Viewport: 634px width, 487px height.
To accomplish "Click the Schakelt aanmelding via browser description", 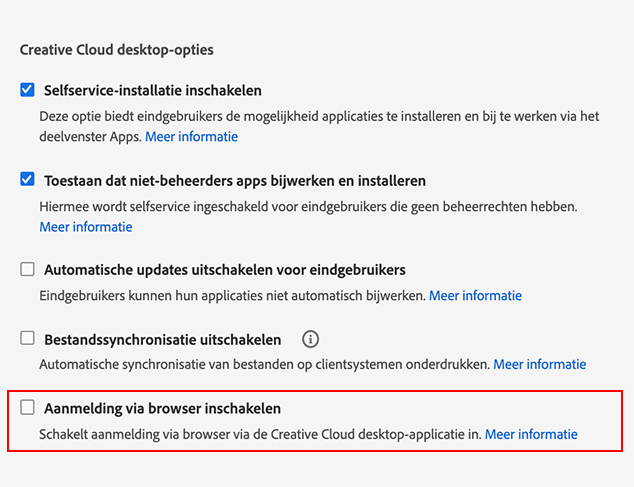I will 260,434.
